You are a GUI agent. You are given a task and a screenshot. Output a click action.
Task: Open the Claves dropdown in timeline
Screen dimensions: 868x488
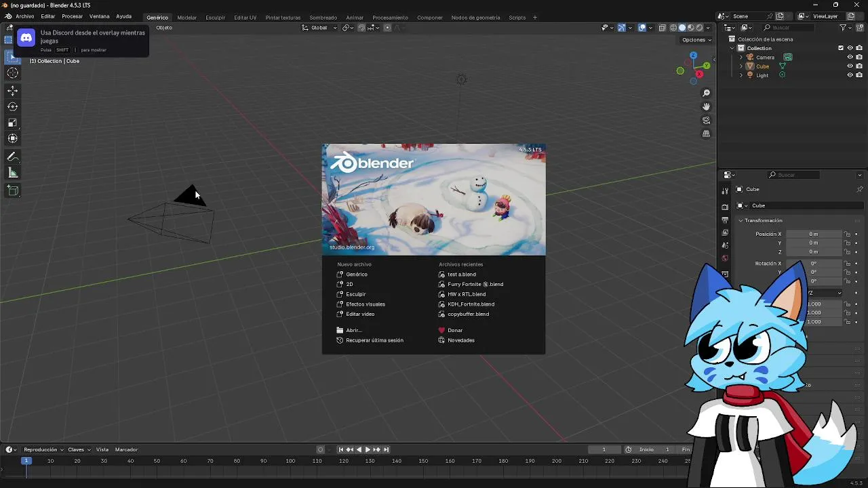pyautogui.click(x=79, y=449)
